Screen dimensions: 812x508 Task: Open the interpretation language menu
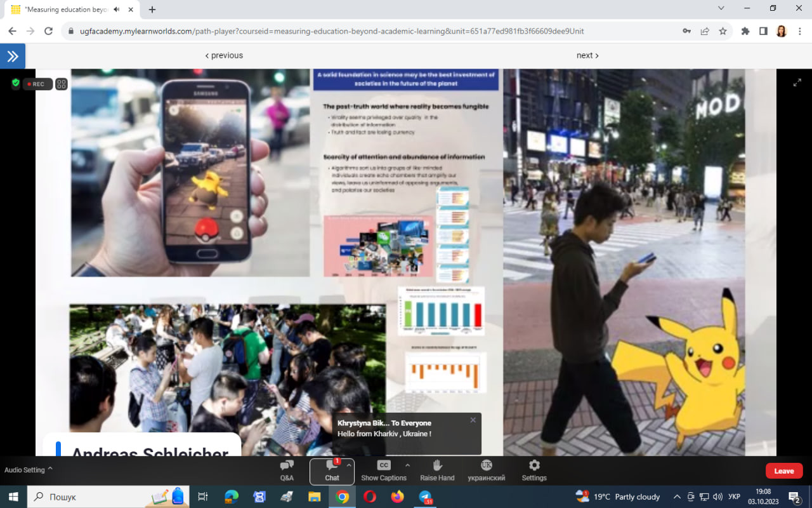pos(486,471)
